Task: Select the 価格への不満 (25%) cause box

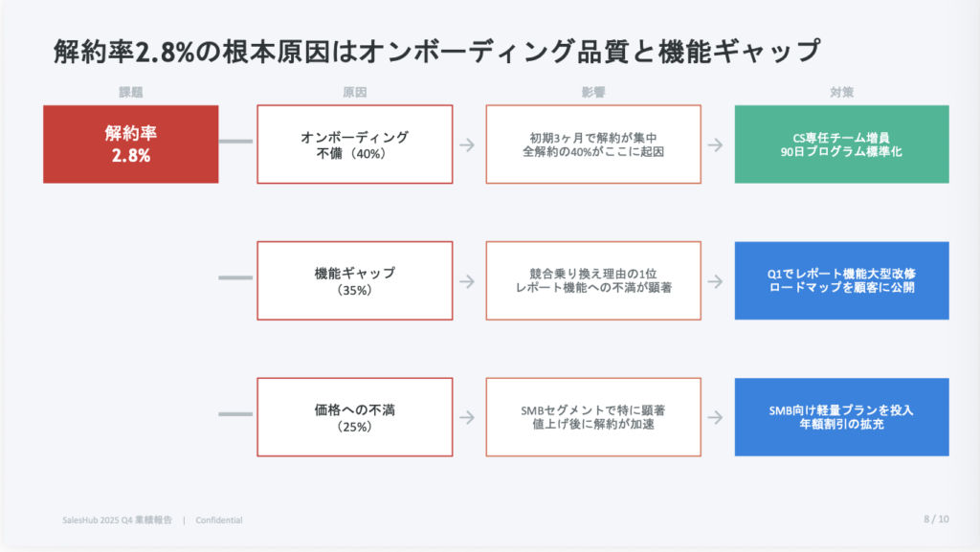Action: (354, 417)
